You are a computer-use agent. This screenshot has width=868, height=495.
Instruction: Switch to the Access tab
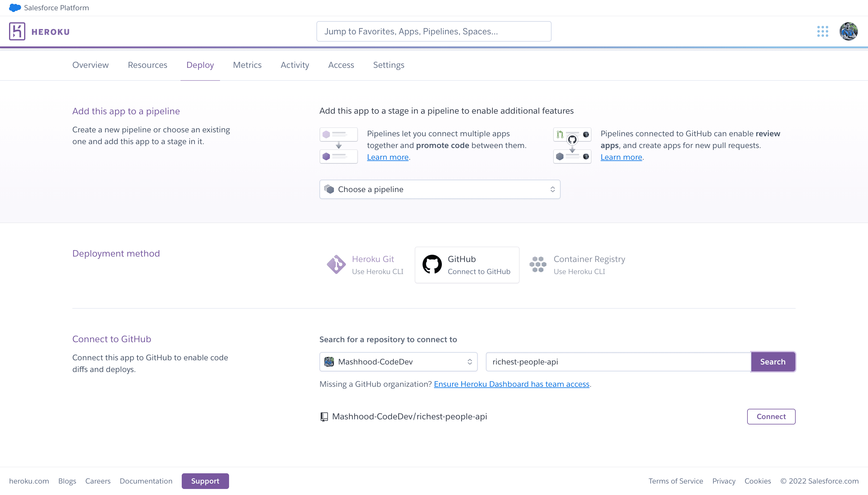pyautogui.click(x=341, y=65)
